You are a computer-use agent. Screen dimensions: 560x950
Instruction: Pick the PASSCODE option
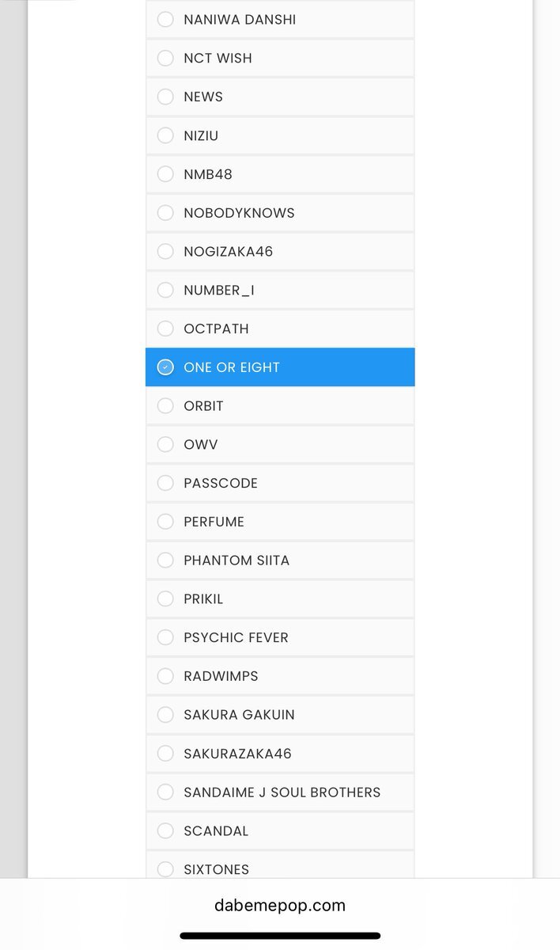click(280, 483)
